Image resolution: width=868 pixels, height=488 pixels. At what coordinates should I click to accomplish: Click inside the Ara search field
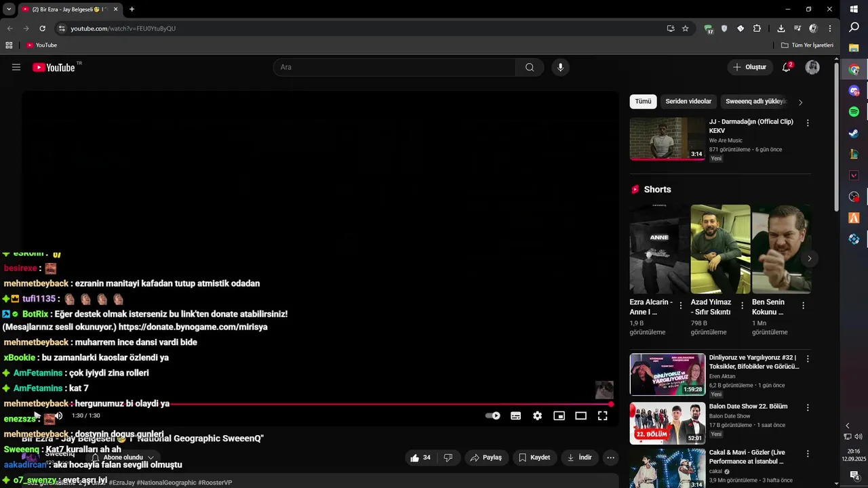395,67
